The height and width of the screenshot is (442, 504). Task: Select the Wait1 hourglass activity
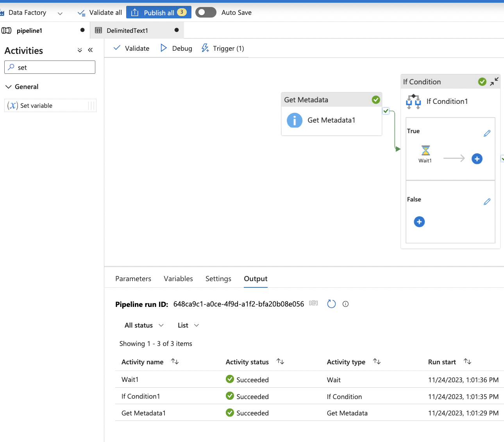pos(425,150)
